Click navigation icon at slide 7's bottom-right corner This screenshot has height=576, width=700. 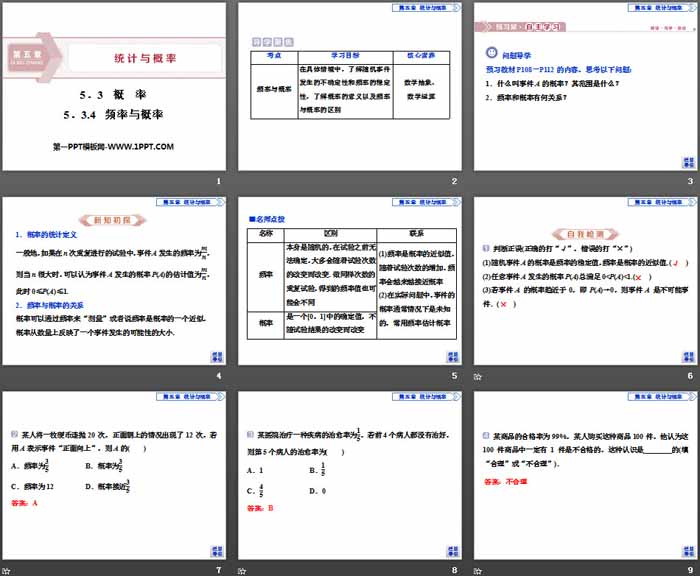click(x=217, y=548)
